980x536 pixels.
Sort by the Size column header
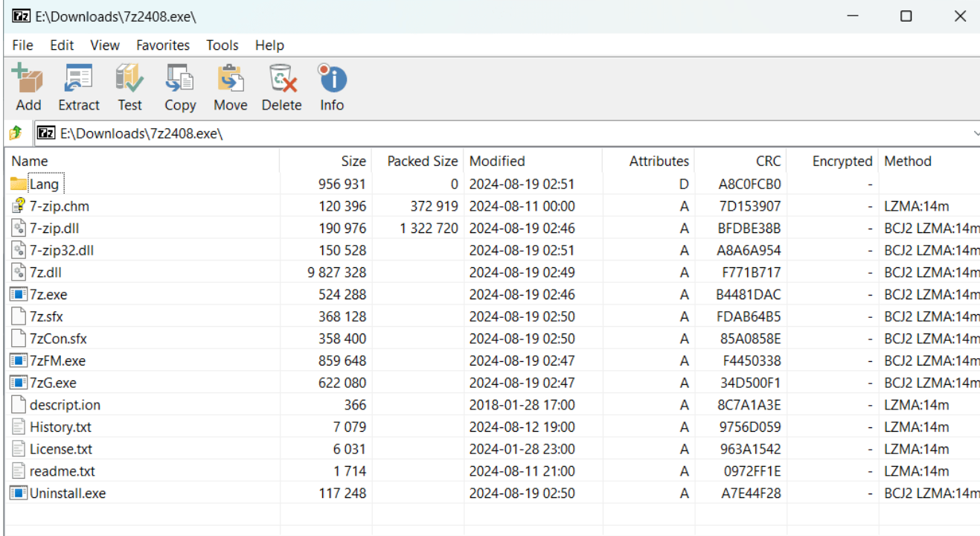325,162
